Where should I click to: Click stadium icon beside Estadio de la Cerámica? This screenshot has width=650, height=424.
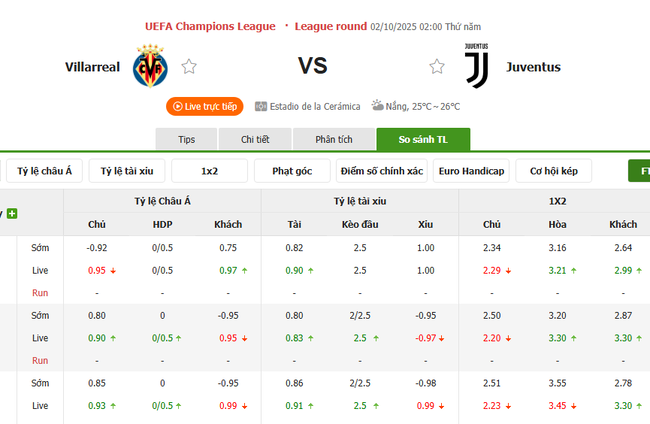click(x=261, y=106)
